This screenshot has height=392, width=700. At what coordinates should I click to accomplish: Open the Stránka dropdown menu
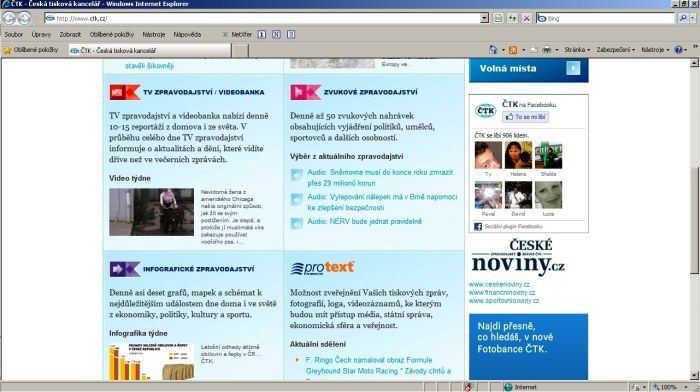coord(577,50)
